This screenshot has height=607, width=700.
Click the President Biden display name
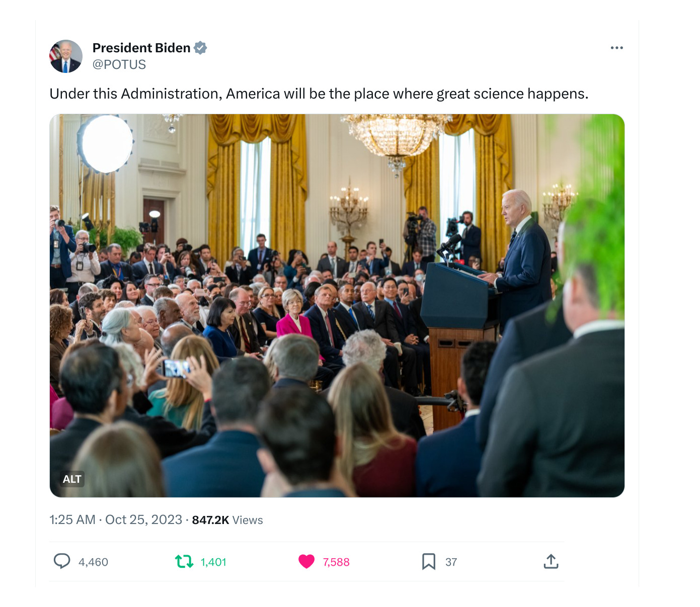pos(141,48)
